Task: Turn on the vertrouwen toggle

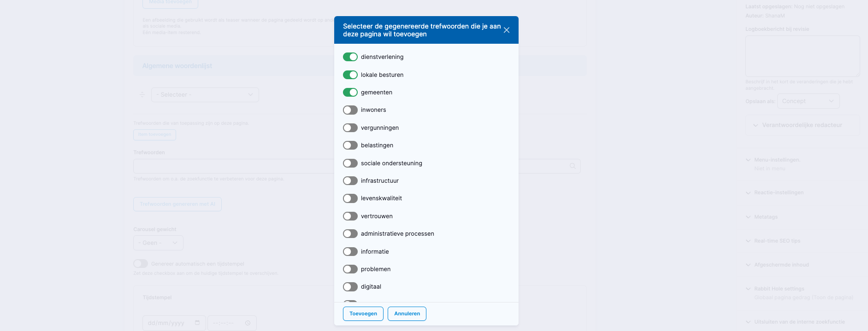Action: pyautogui.click(x=350, y=216)
